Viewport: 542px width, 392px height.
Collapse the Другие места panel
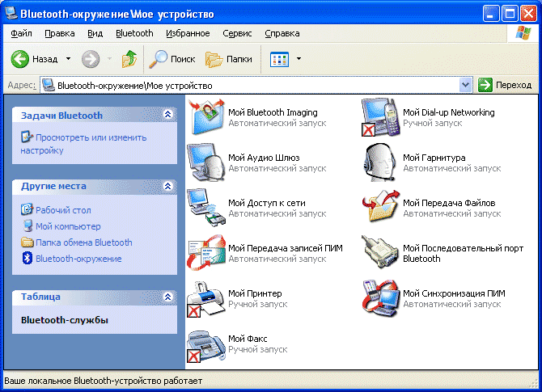point(168,186)
